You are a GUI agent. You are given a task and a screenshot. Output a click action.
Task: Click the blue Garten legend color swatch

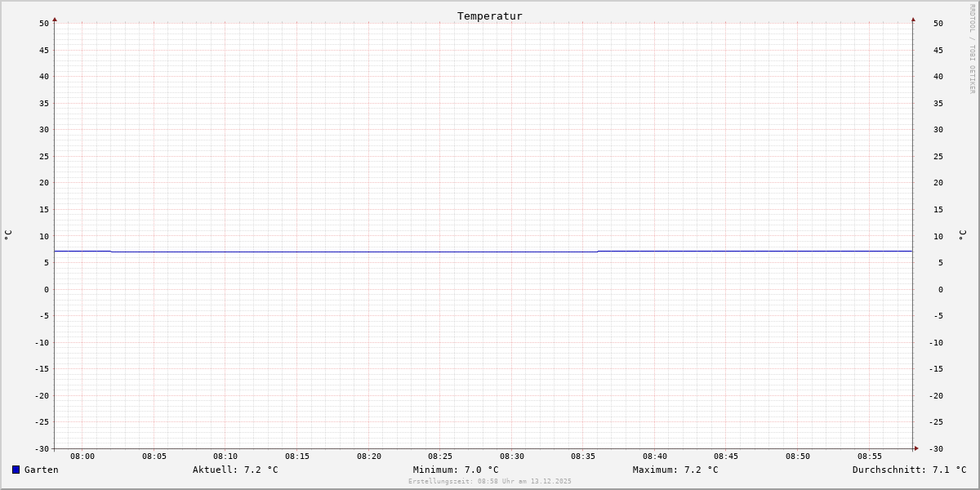click(16, 470)
